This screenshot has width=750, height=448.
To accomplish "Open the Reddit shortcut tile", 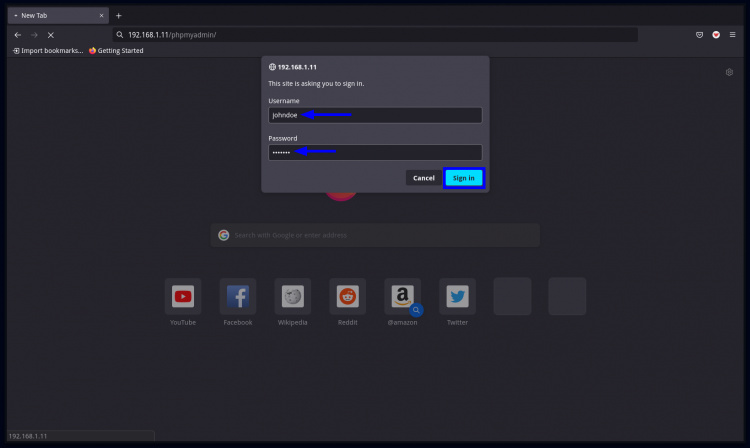I will [x=347, y=297].
